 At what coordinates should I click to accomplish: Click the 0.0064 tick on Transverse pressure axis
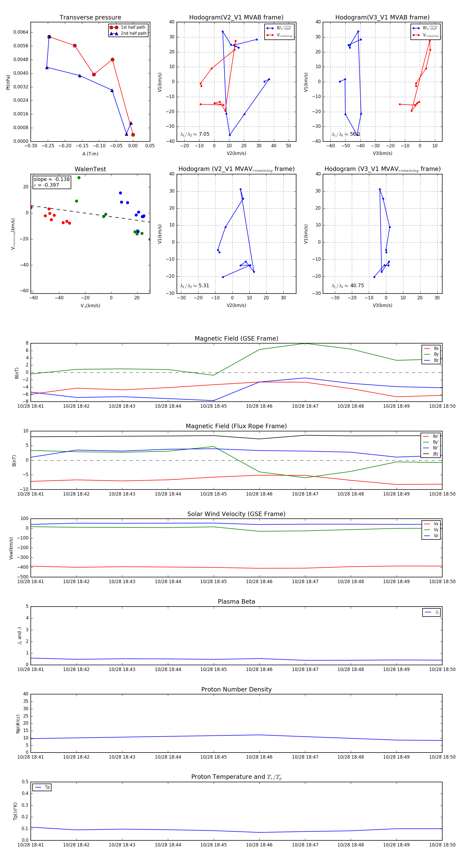point(20,32)
